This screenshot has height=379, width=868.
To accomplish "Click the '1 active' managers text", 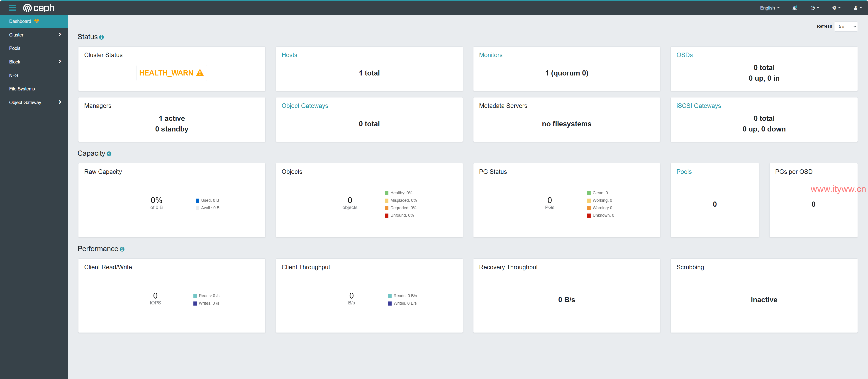I will click(171, 118).
